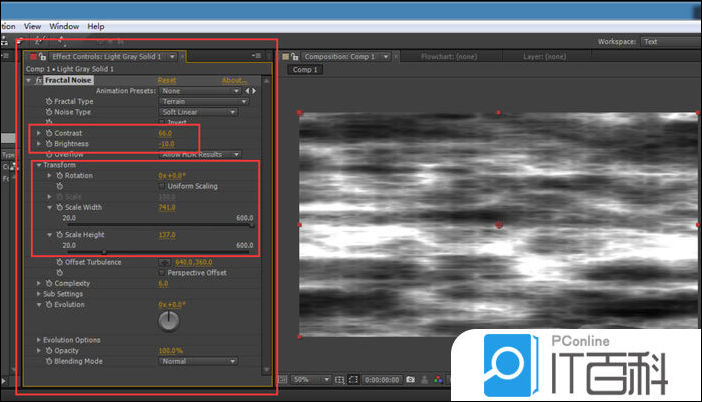Expand the Rotation property
Viewport: 702px width, 402px height.
click(x=50, y=175)
